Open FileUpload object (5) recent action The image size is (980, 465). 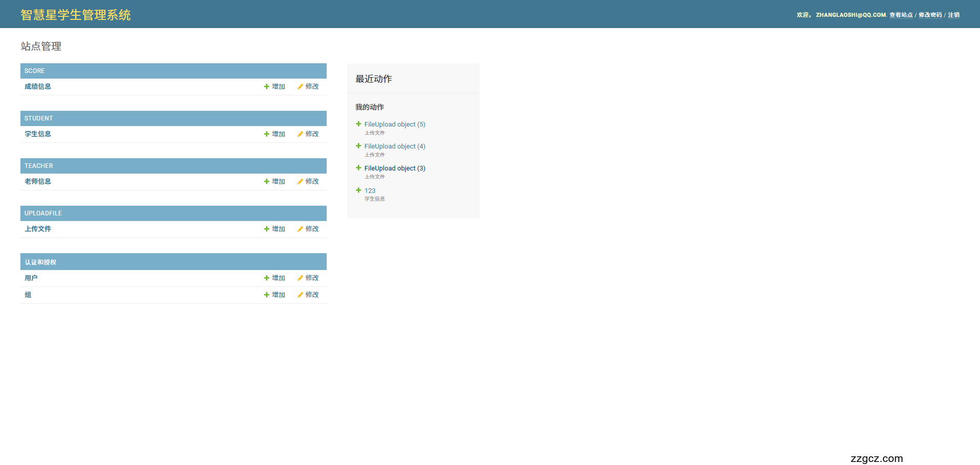coord(395,125)
